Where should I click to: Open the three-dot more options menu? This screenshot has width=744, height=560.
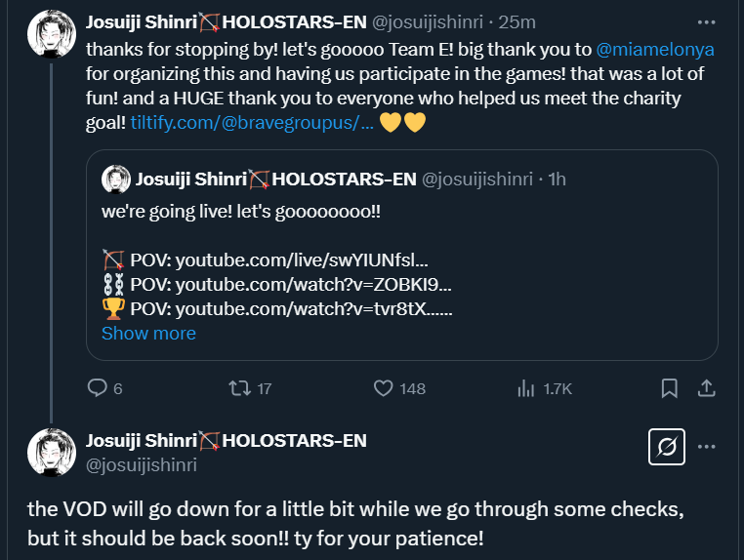point(706,21)
